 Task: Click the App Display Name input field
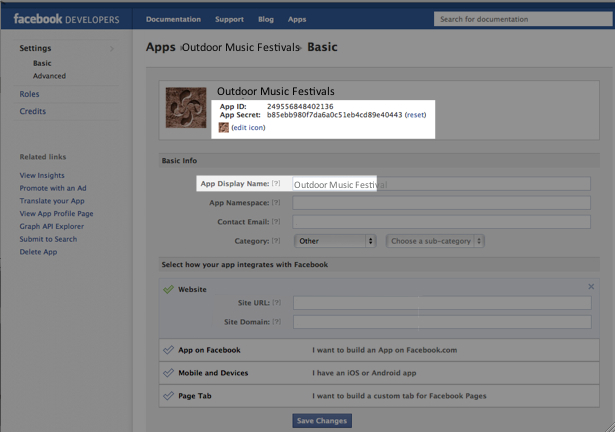pyautogui.click(x=442, y=184)
